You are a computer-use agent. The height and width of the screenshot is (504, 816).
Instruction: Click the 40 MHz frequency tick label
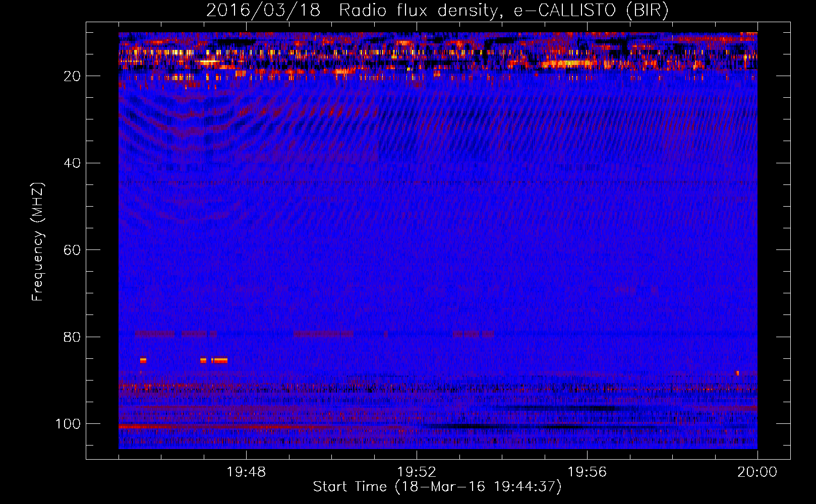tap(72, 163)
